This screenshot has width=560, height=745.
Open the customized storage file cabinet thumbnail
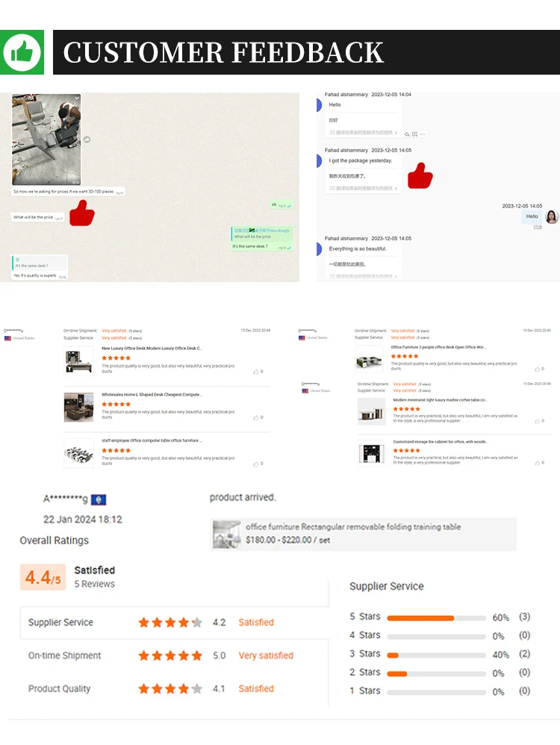pyautogui.click(x=371, y=453)
